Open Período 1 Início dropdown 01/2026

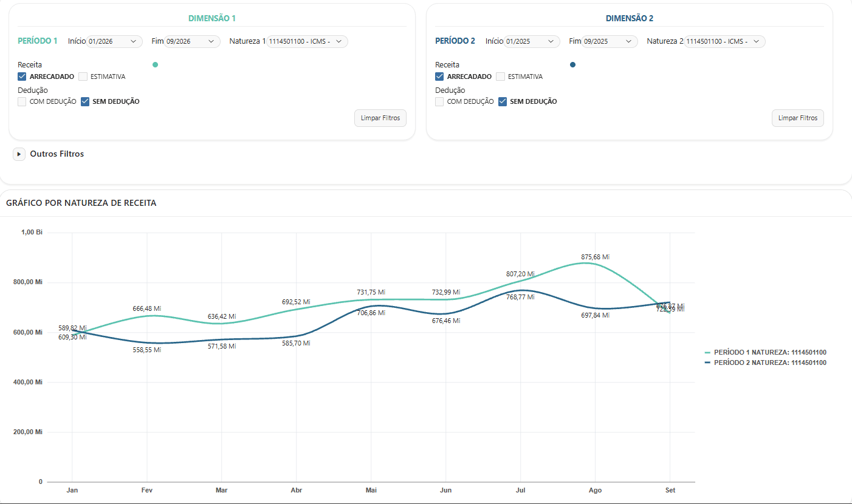115,41
